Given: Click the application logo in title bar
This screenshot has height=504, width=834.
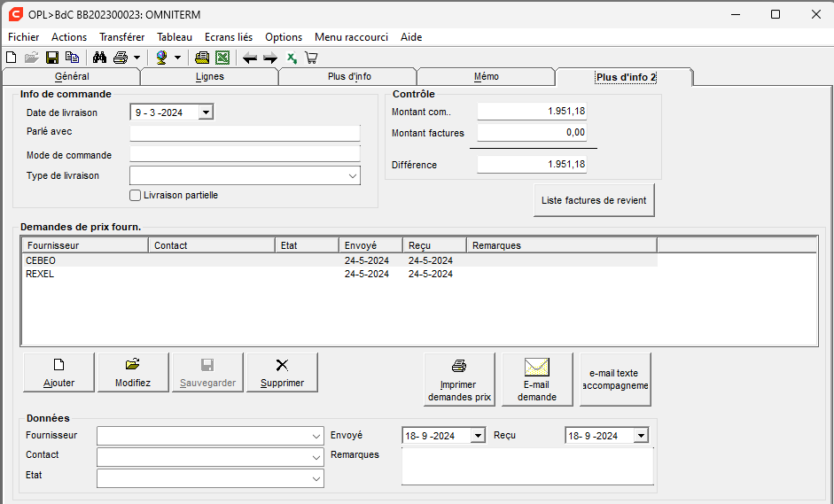Looking at the screenshot, I should 16,14.
